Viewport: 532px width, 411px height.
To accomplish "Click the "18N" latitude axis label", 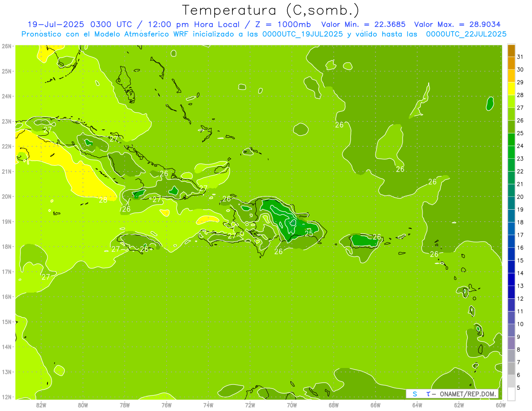I will point(6,247).
